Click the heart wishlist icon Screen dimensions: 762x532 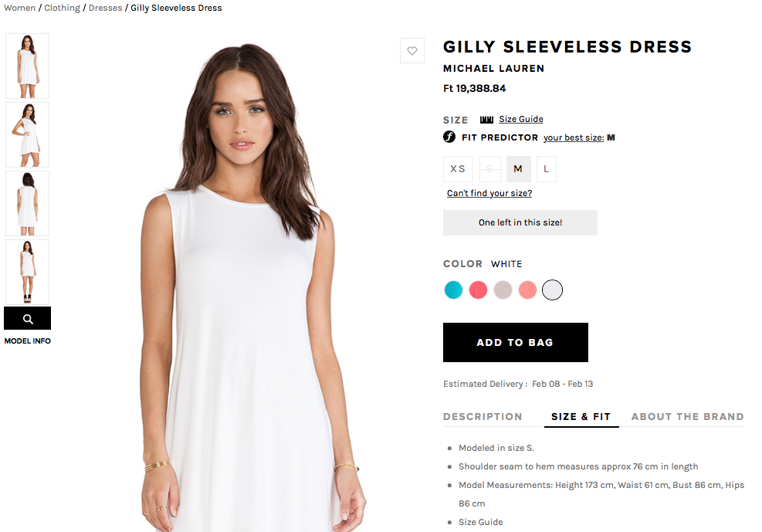tap(412, 50)
